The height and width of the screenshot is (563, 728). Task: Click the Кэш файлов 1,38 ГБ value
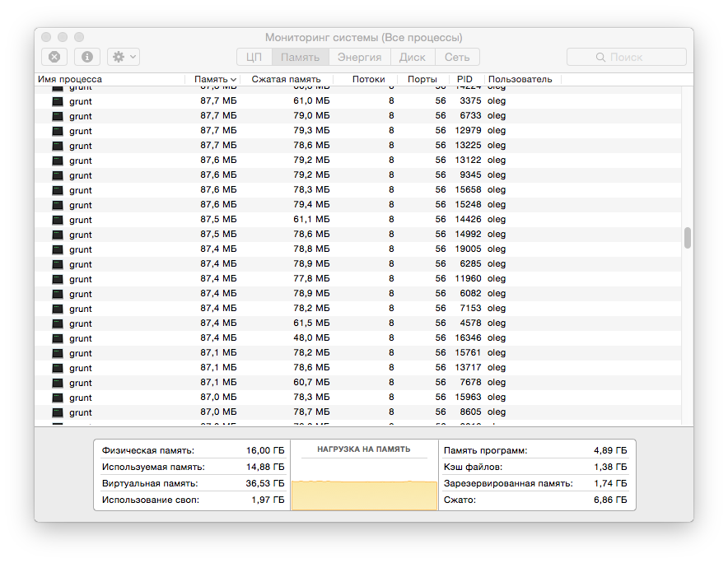coord(610,467)
